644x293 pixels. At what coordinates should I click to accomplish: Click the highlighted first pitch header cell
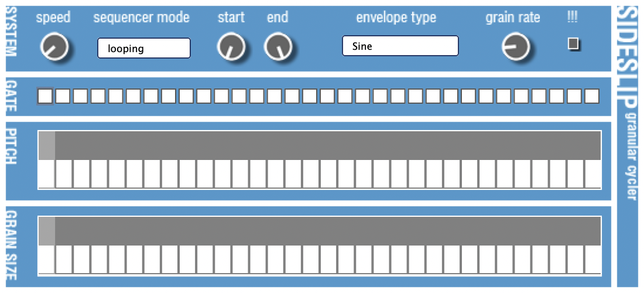tap(46, 145)
